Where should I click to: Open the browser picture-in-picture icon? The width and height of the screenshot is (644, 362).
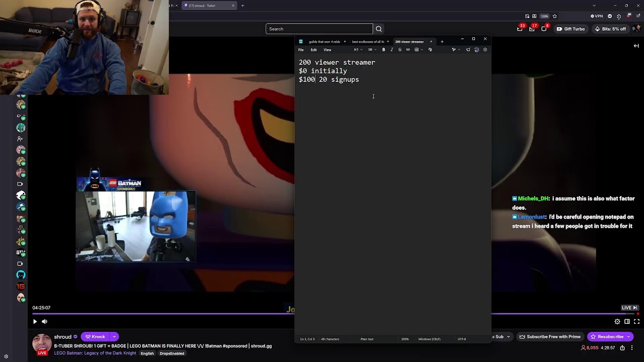pyautogui.click(x=527, y=16)
